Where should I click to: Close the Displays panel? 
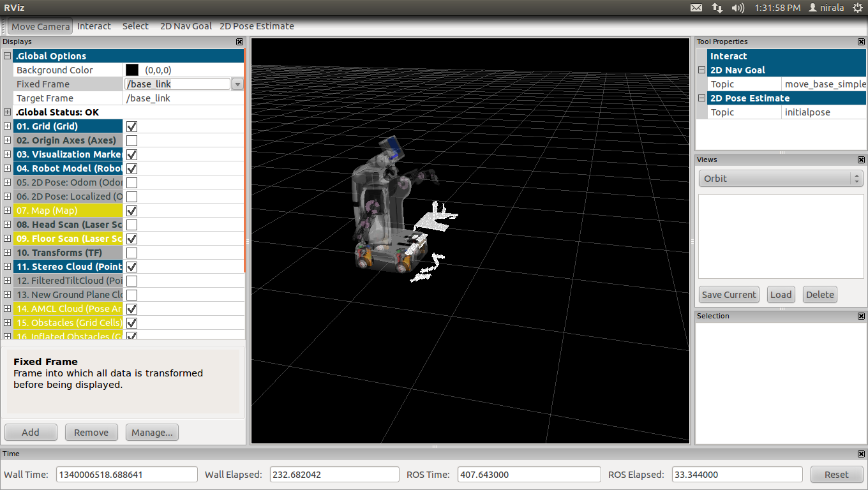pyautogui.click(x=239, y=42)
